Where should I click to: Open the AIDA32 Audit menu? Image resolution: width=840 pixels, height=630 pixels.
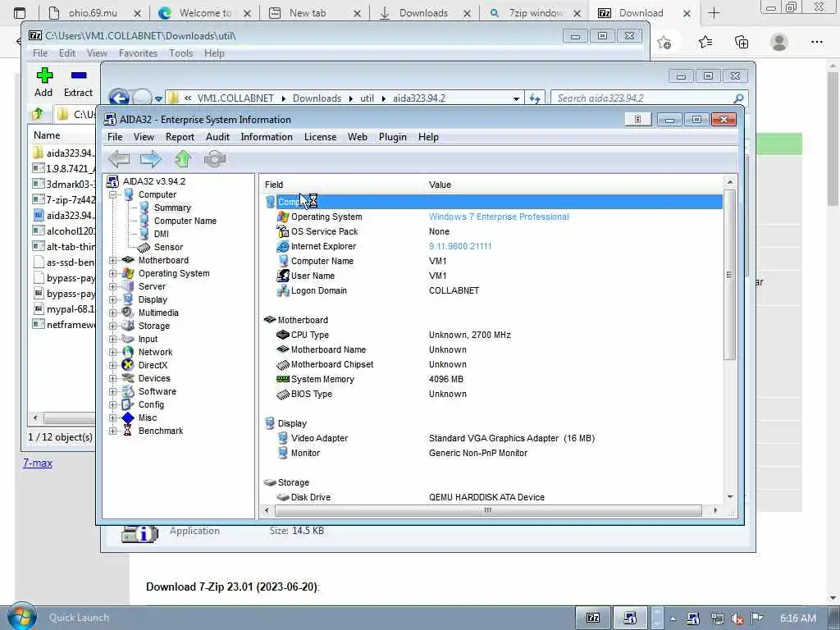point(217,137)
